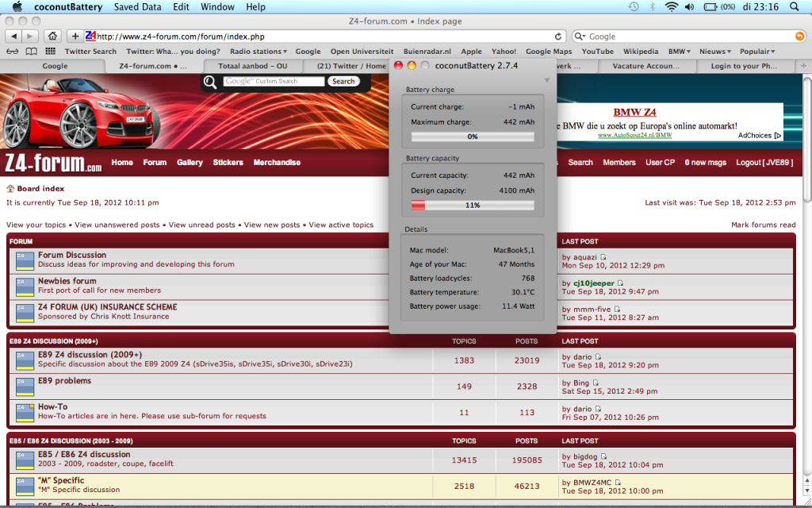
Task: Open the Window menu
Action: coord(217,6)
